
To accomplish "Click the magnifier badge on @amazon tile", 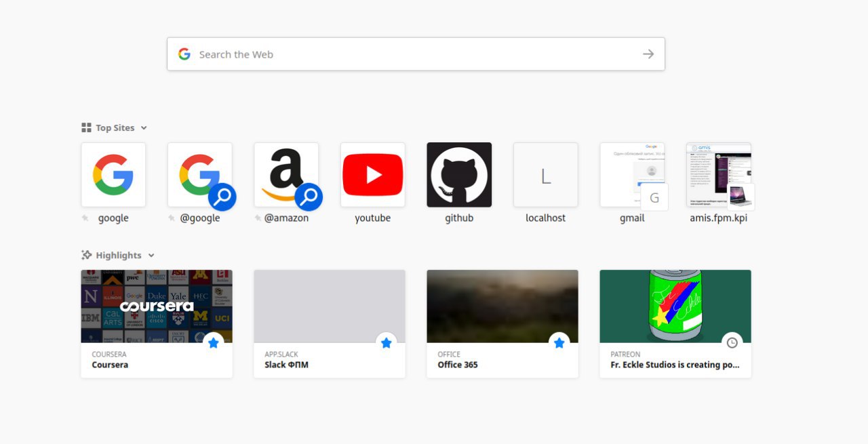I will coord(309,197).
